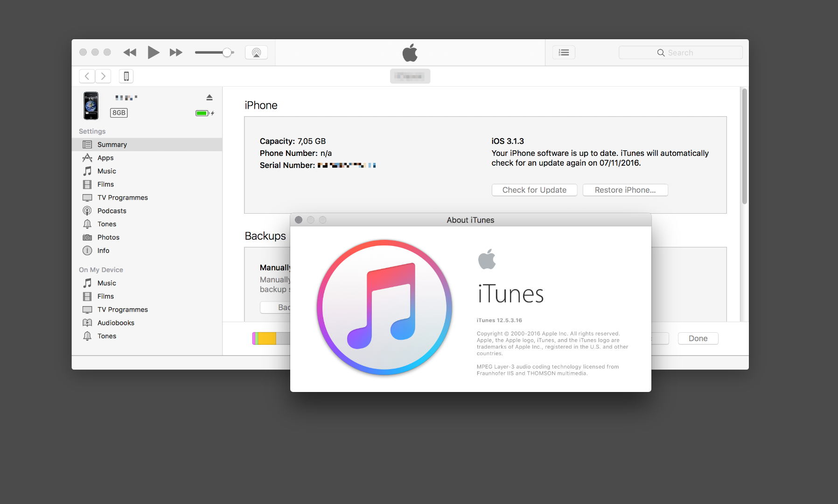Click the 8GB capacity badge
Viewport: 838px width, 504px height.
119,113
